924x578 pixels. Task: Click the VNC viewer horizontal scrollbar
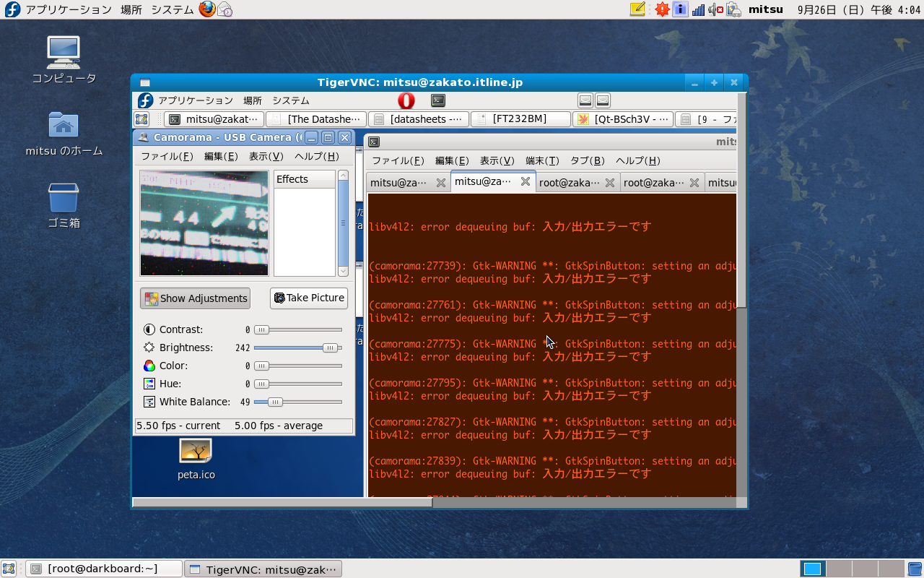click(282, 502)
